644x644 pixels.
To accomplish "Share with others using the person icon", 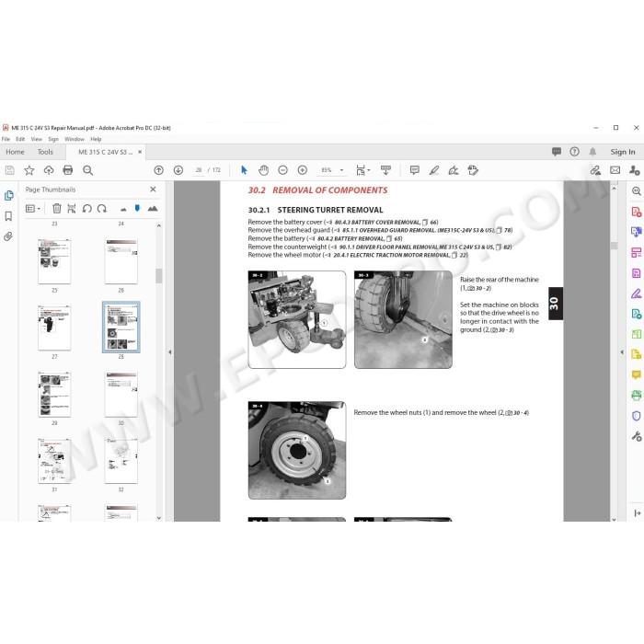I will [634, 170].
